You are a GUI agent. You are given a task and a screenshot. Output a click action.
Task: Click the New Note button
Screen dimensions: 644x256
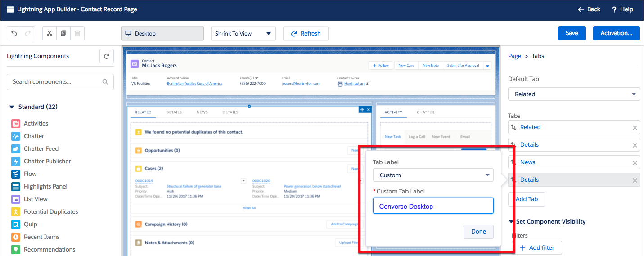tap(431, 66)
